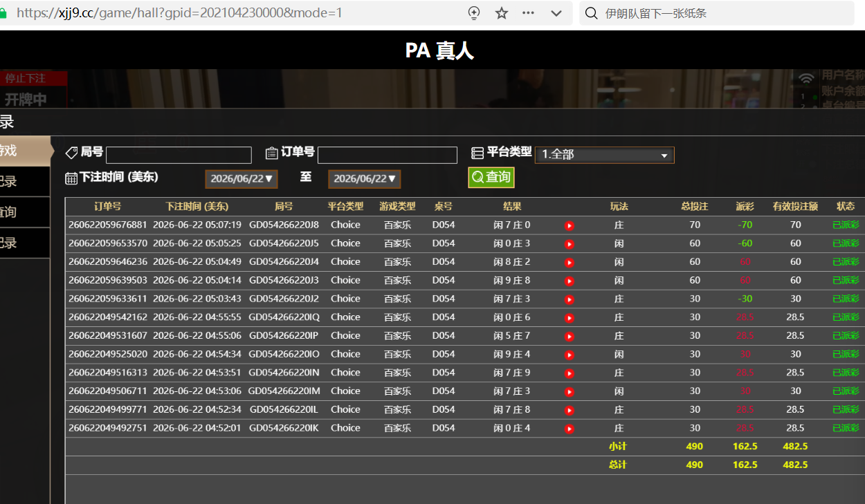Screen dimensions: 865x504
Task: Click the 有效投注额 column header
Action: click(796, 207)
